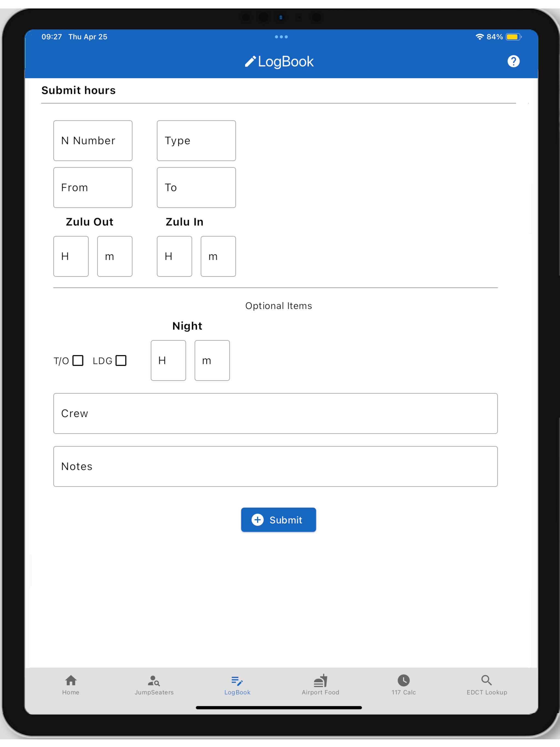This screenshot has height=747, width=560.
Task: Focus the Type input field
Action: click(196, 141)
